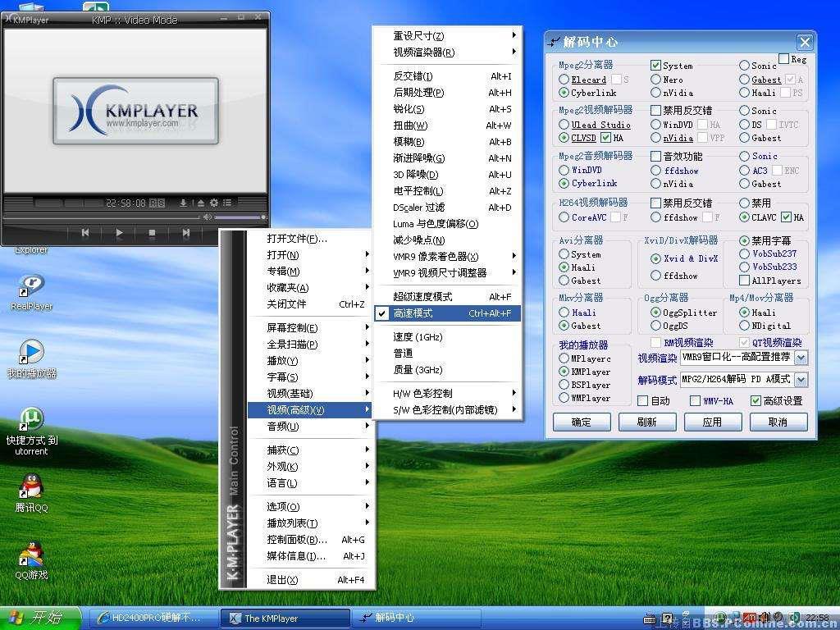840x630 pixels.
Task: Expand the 视频渲染 dropdown
Action: coord(801,358)
